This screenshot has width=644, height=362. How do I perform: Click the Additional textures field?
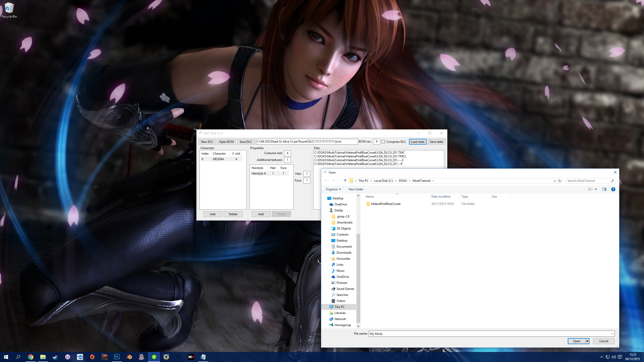click(x=287, y=160)
